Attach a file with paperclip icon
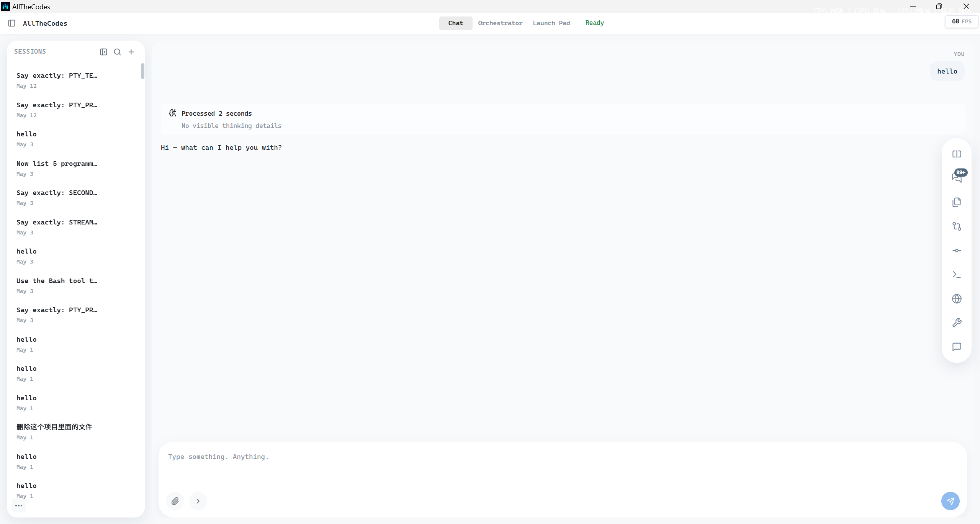 click(x=175, y=501)
